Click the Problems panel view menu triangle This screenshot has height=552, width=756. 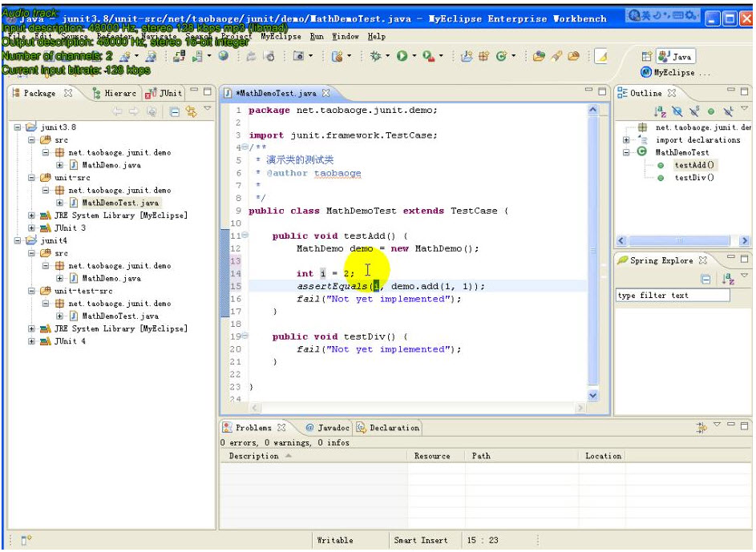[x=718, y=425]
